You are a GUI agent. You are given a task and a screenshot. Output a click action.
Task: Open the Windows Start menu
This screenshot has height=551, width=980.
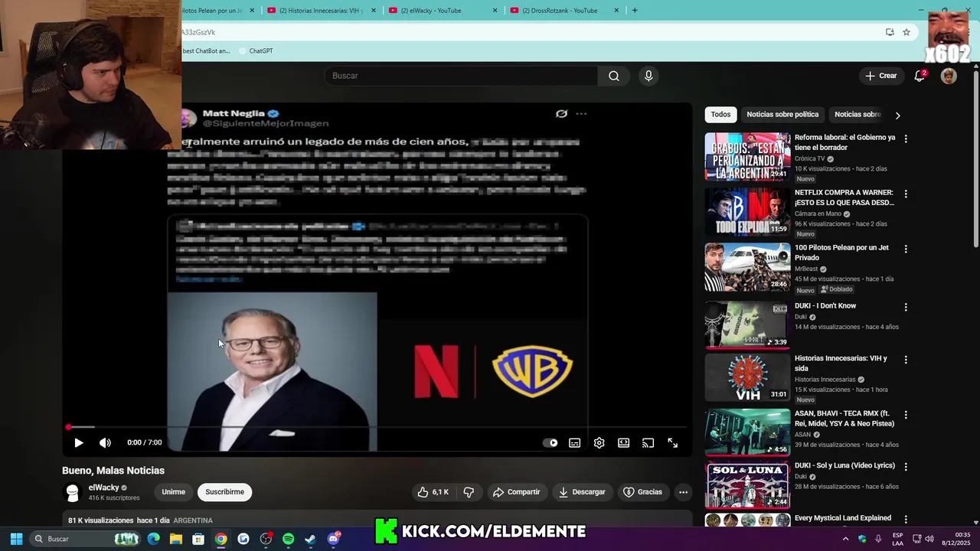(x=16, y=539)
